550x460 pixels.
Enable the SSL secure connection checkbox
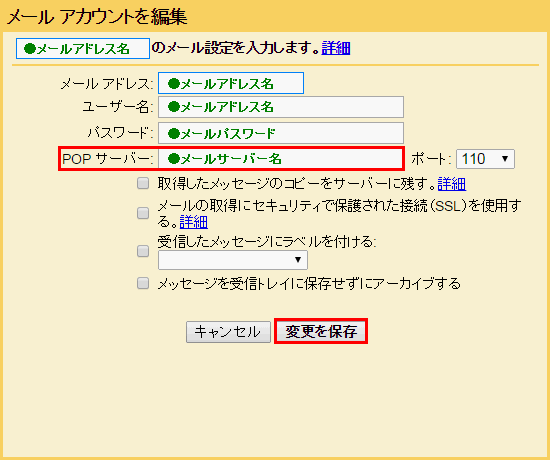(143, 213)
